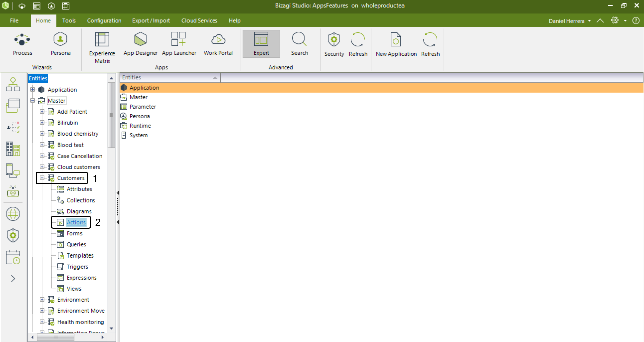Switch to the Tools tab
This screenshot has height=342, width=644.
[x=69, y=20]
